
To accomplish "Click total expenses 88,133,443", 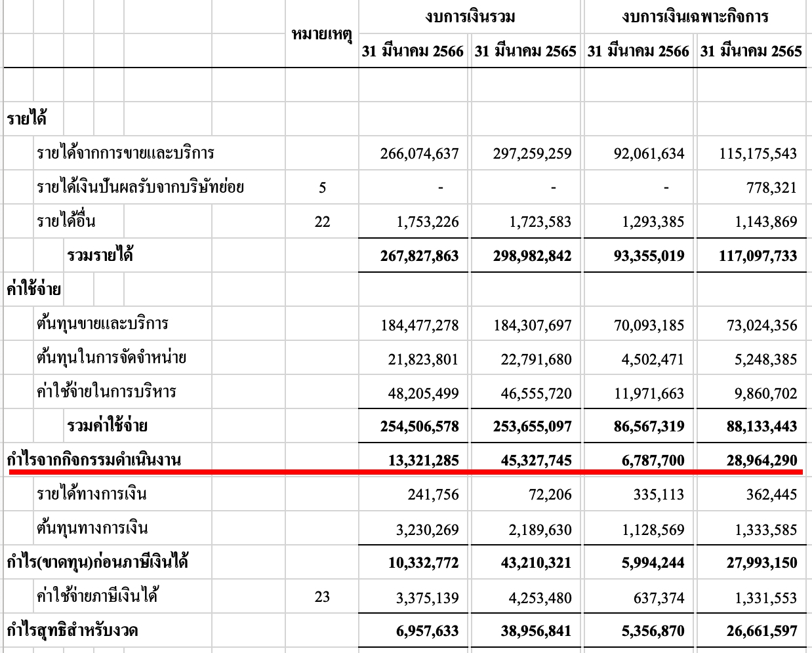I will click(x=762, y=426).
